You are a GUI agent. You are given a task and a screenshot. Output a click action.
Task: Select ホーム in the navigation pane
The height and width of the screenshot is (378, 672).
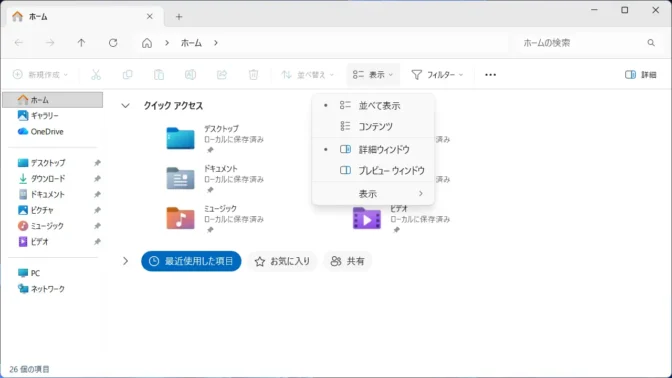pos(52,100)
